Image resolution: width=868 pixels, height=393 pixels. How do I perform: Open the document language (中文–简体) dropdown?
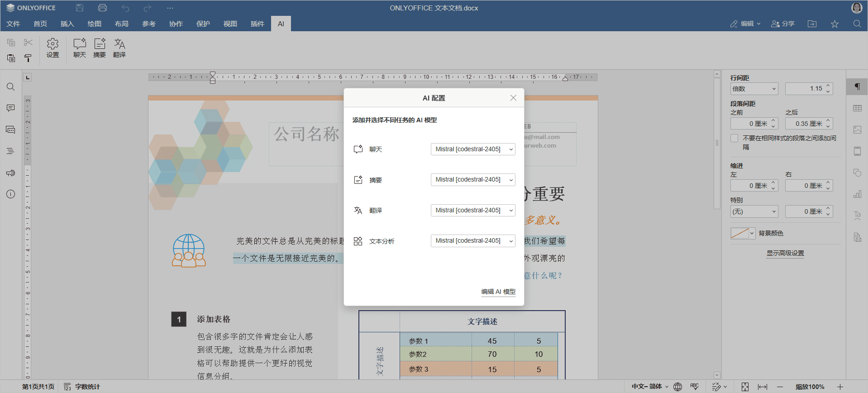click(650, 387)
